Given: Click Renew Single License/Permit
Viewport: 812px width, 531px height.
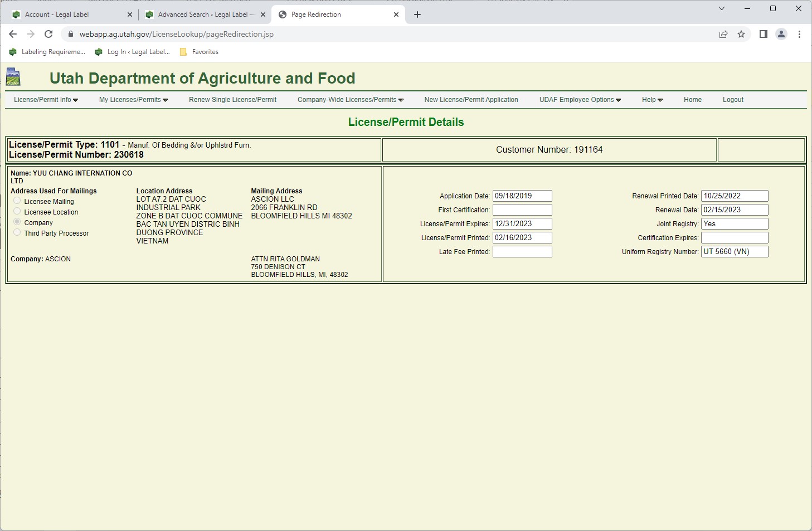Looking at the screenshot, I should (x=232, y=100).
